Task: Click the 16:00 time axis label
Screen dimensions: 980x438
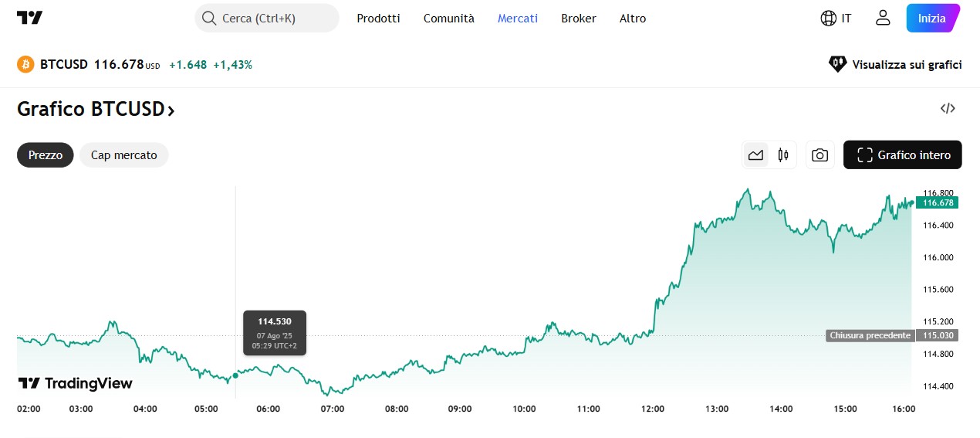Action: tap(902, 409)
